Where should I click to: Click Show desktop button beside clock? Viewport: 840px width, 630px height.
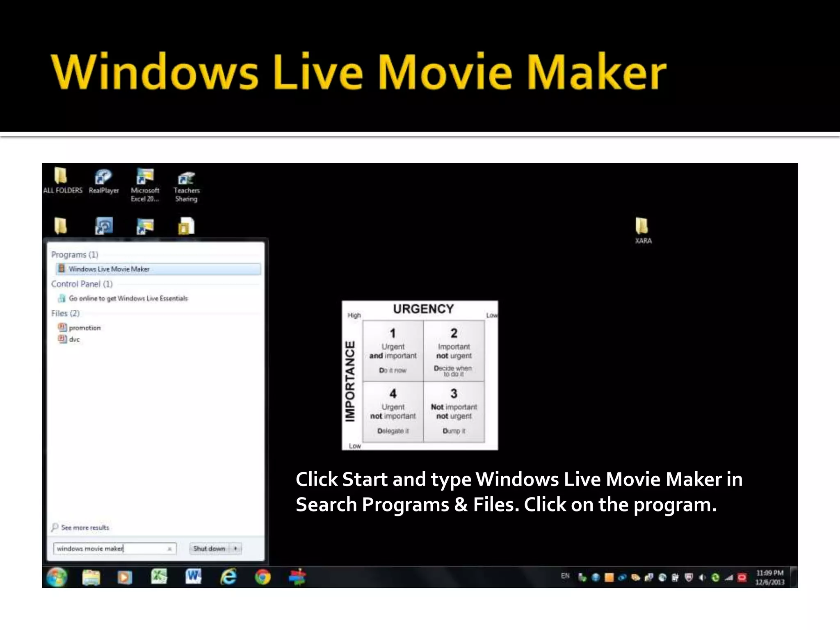pos(794,577)
